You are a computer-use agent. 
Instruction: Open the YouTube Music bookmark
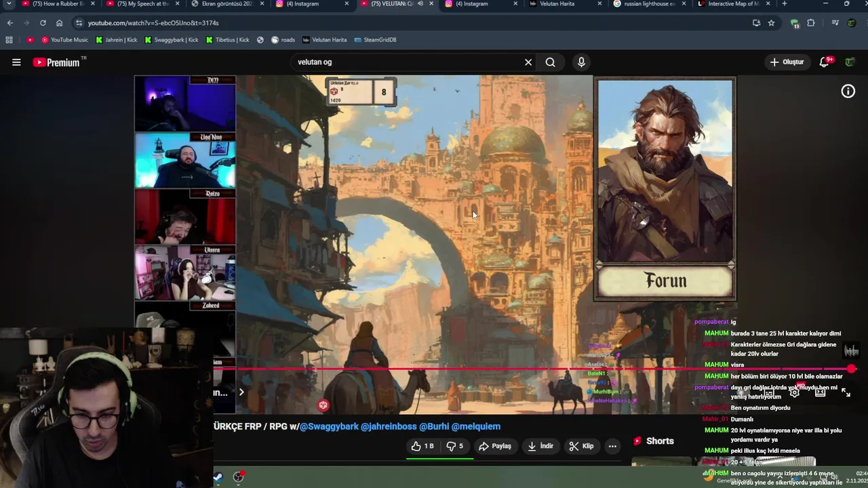[x=64, y=40]
